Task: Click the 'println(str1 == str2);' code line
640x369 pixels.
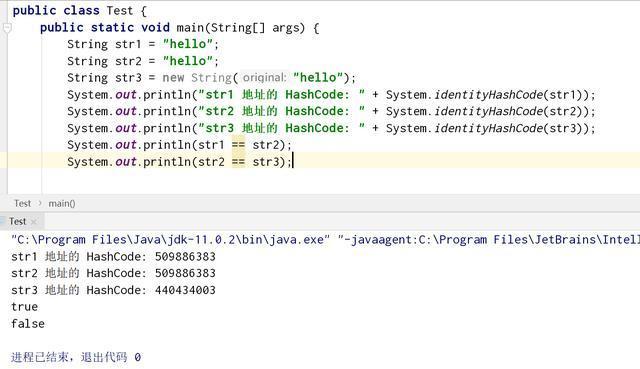Action: tap(180, 145)
